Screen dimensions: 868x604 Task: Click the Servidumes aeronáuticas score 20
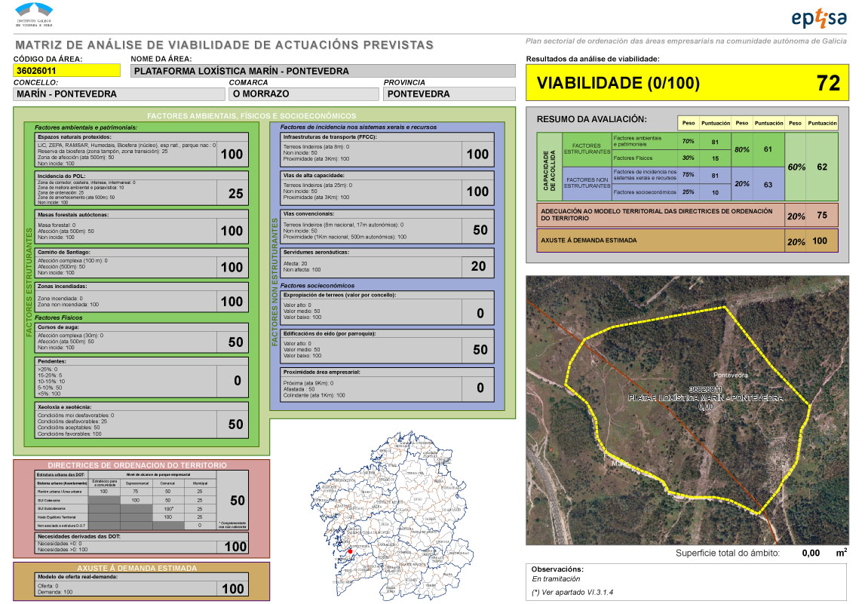[479, 266]
